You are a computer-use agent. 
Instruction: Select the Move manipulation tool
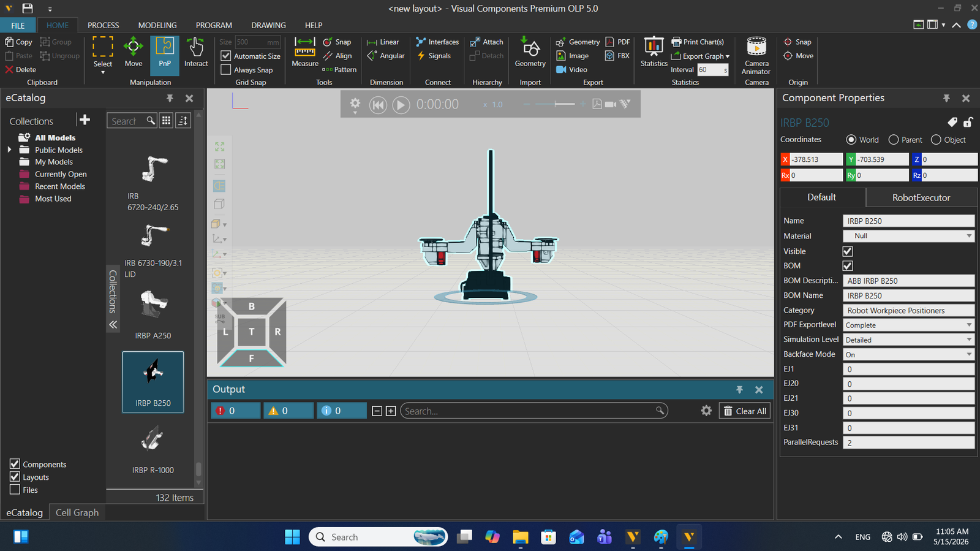pos(133,52)
